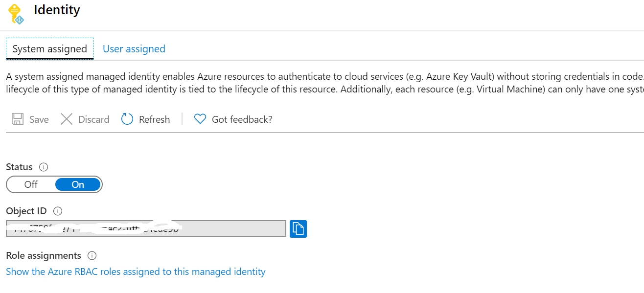Copy the Object ID using the copy icon
Screen dimensions: 644x293
[299, 228]
